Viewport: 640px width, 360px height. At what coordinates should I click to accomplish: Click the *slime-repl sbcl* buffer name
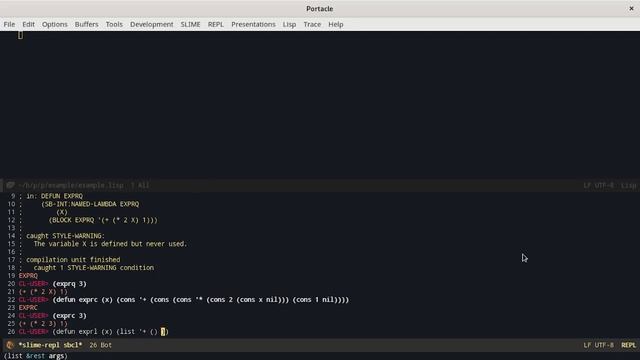coord(50,345)
